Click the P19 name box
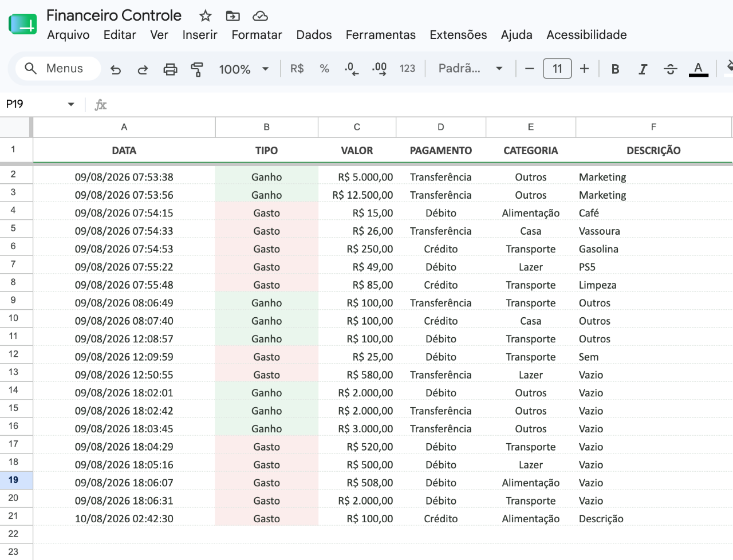The width and height of the screenshot is (733, 560). [x=34, y=104]
